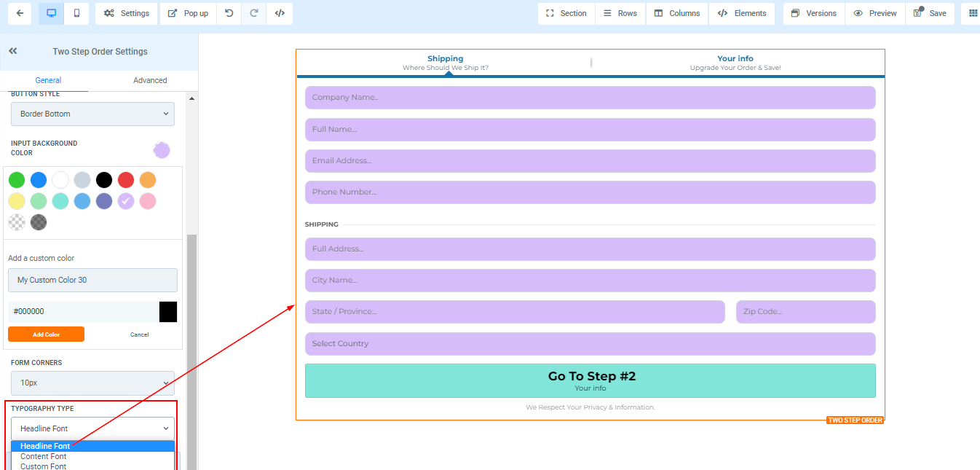Pick the red color swatch
Screen dimensions: 980x470
126,180
